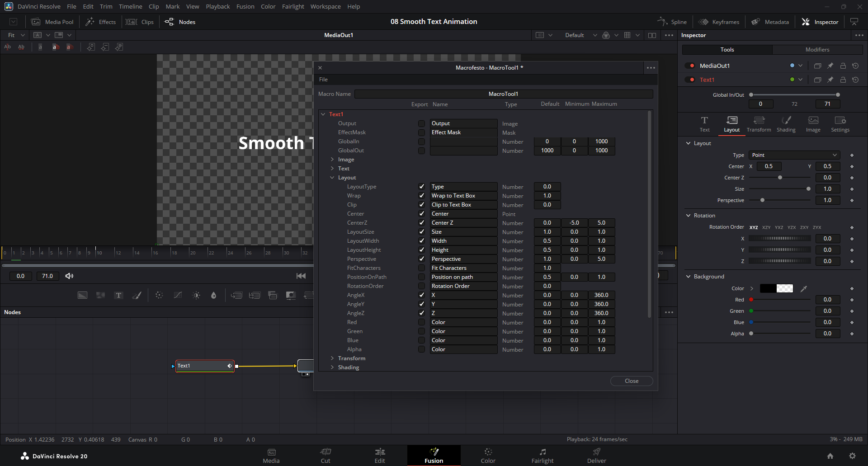
Task: Uncheck export for Wrap to Text Box
Action: [x=421, y=196]
